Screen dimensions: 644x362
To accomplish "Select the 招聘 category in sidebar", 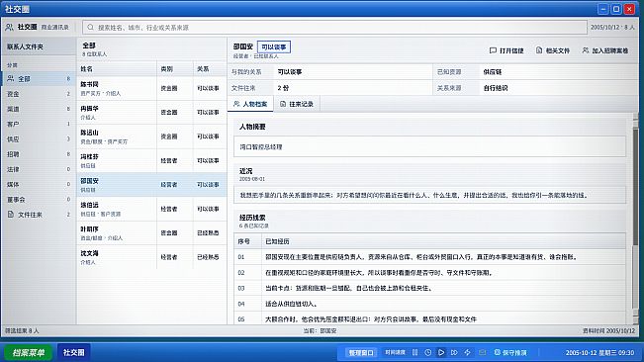I will [x=39, y=154].
